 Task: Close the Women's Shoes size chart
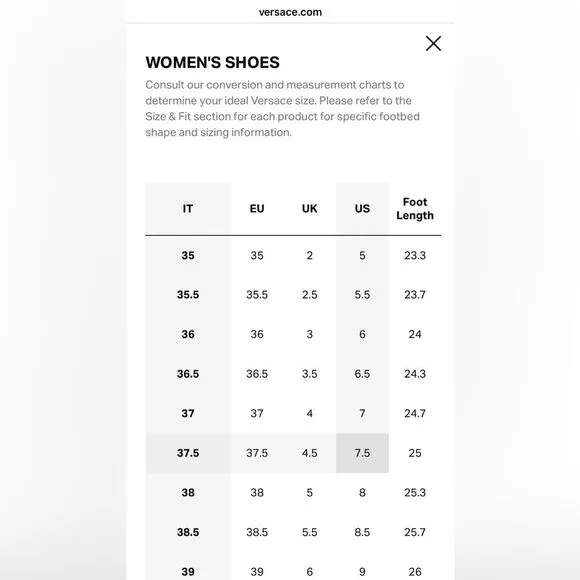pos(433,43)
